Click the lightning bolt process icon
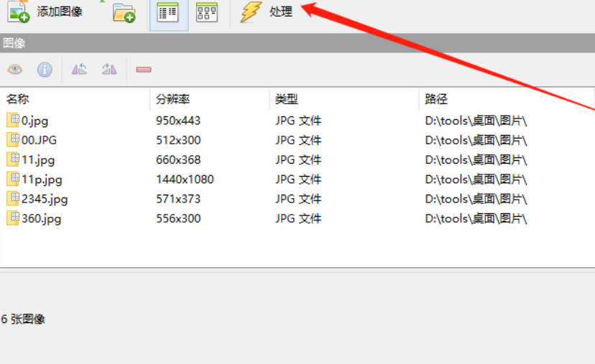This screenshot has height=364, width=595. point(251,11)
